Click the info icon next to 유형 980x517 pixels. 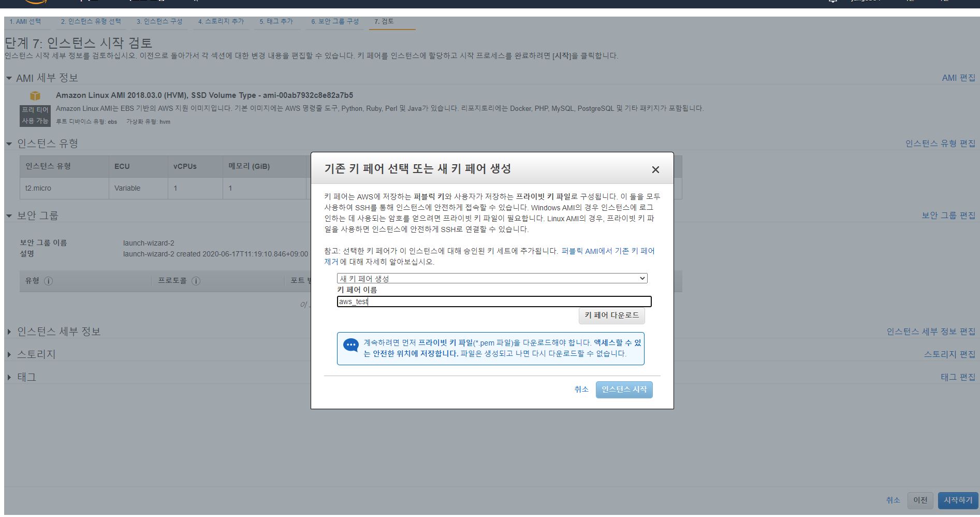(48, 281)
